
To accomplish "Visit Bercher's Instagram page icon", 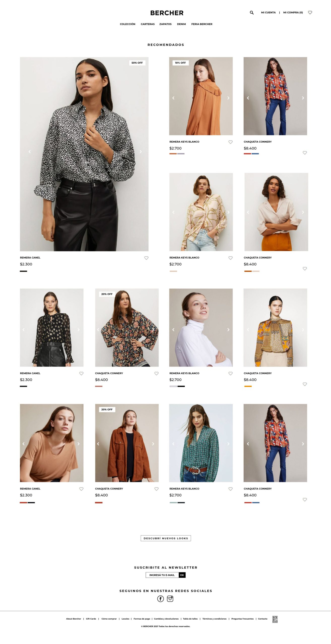I will 170,599.
